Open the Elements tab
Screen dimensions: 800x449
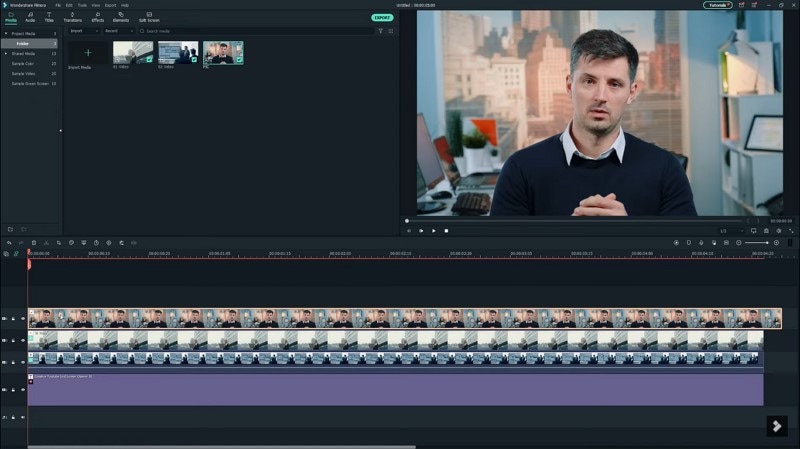pos(121,17)
